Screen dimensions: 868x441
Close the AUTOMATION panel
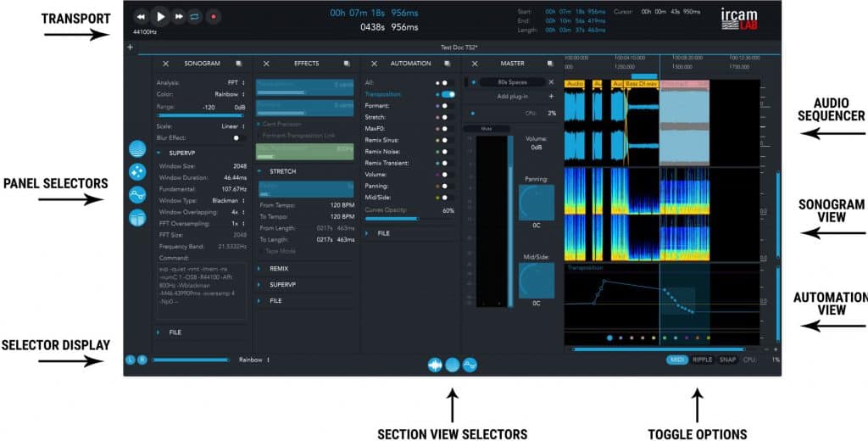pos(374,64)
